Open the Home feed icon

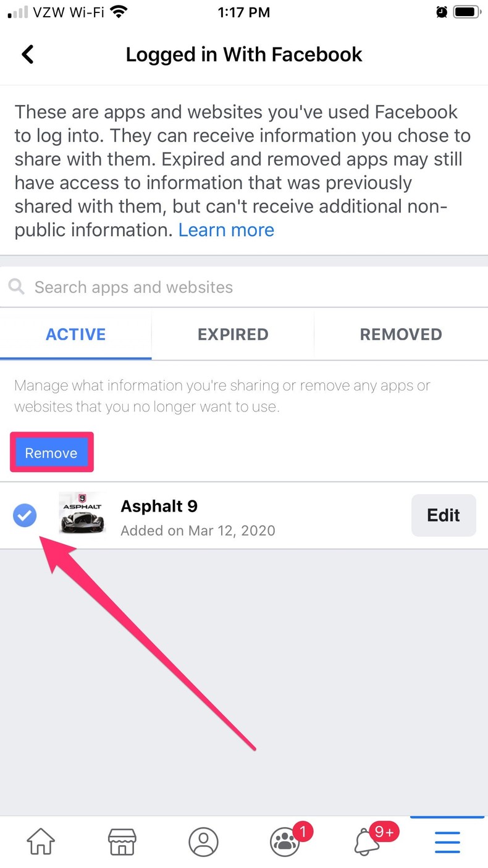tap(40, 841)
